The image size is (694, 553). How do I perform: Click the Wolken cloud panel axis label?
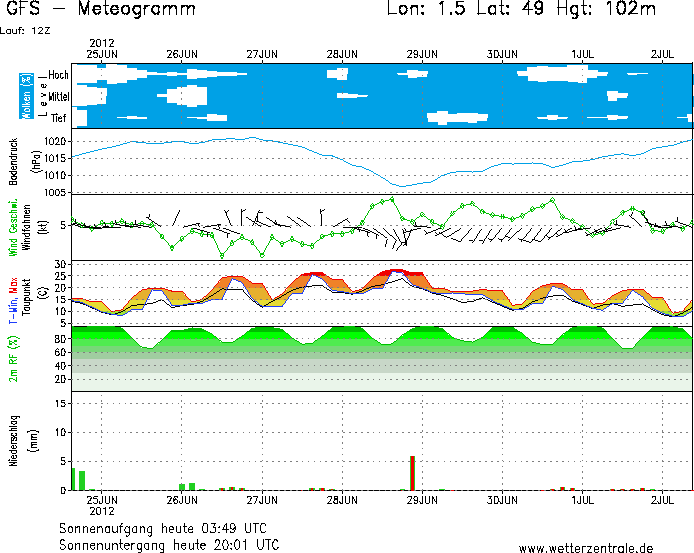[27, 96]
